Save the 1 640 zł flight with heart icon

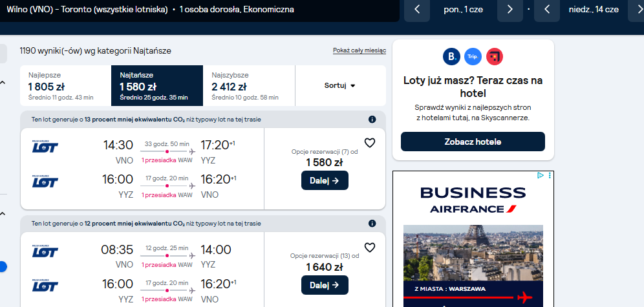tap(370, 248)
